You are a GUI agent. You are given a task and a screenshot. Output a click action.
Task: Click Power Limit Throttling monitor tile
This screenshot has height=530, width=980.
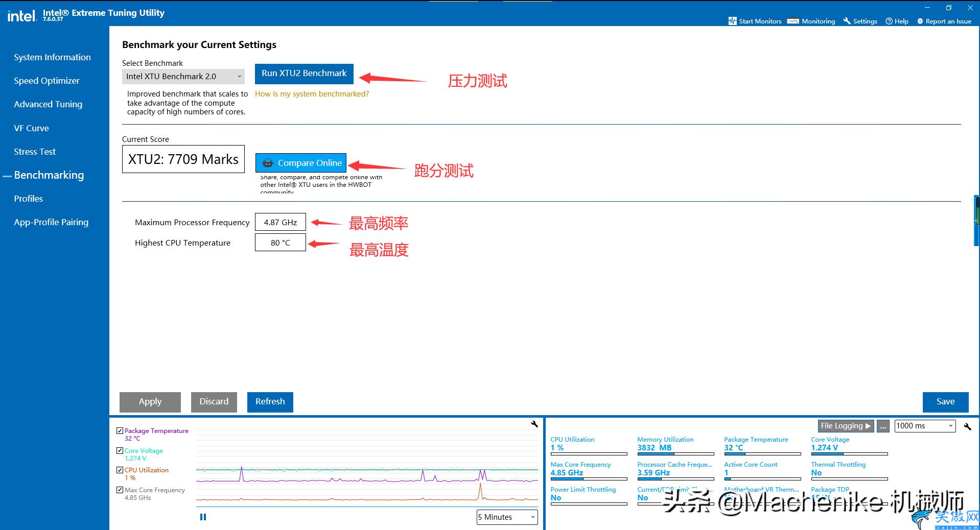coord(589,496)
